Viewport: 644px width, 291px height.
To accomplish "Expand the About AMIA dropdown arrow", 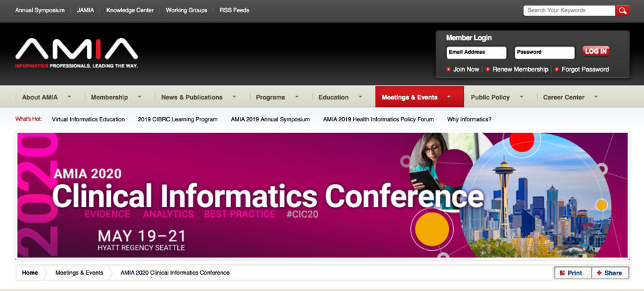I will (69, 97).
